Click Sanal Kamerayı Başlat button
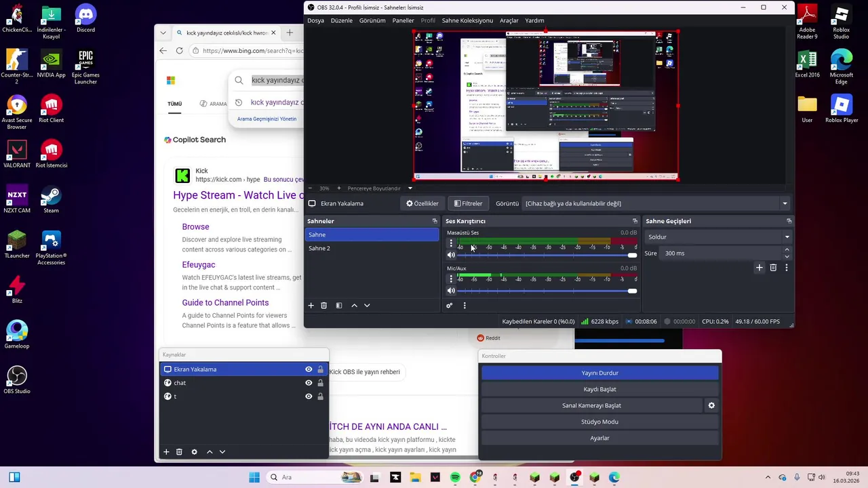868x488 pixels. (x=591, y=405)
